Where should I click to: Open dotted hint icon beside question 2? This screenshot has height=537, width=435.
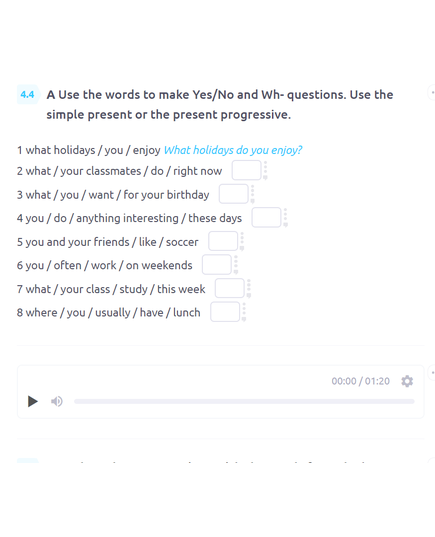pyautogui.click(x=265, y=170)
